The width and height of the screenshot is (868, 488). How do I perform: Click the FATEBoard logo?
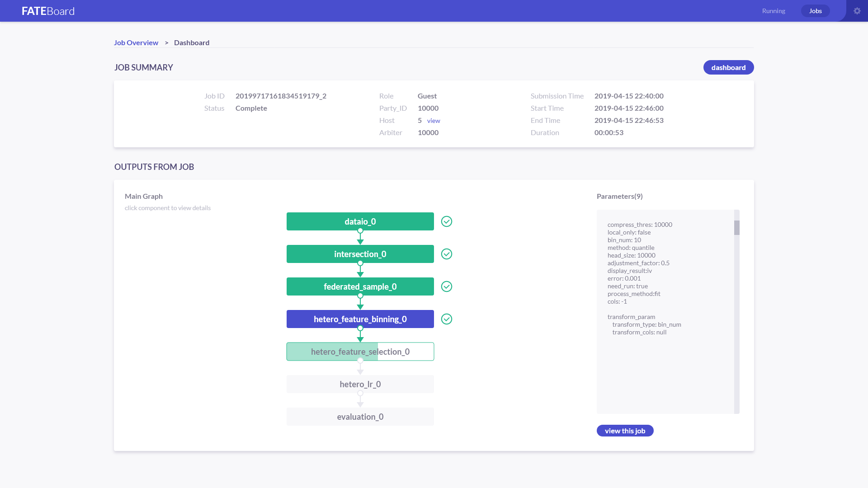click(x=48, y=11)
